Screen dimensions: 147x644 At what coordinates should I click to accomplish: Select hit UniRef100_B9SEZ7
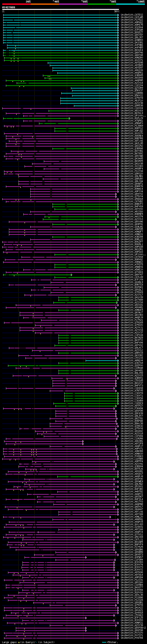(x=132, y=33)
